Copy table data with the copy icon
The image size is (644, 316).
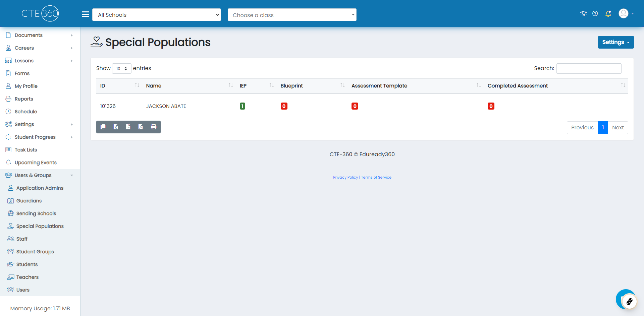(103, 127)
